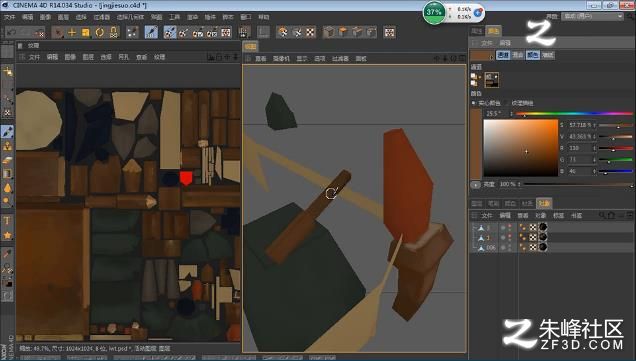The image size is (636, 361).
Task: Open 过滤器 menu in viewport header
Action: [340, 59]
